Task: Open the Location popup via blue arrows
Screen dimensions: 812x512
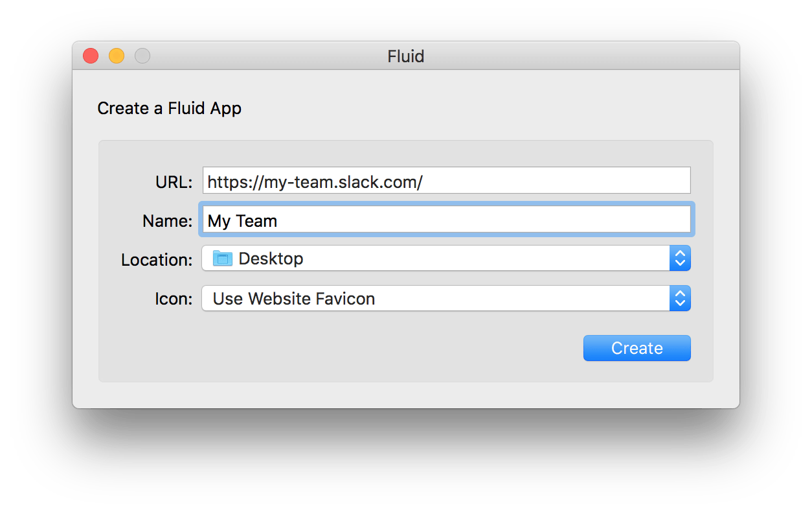Action: pos(679,259)
